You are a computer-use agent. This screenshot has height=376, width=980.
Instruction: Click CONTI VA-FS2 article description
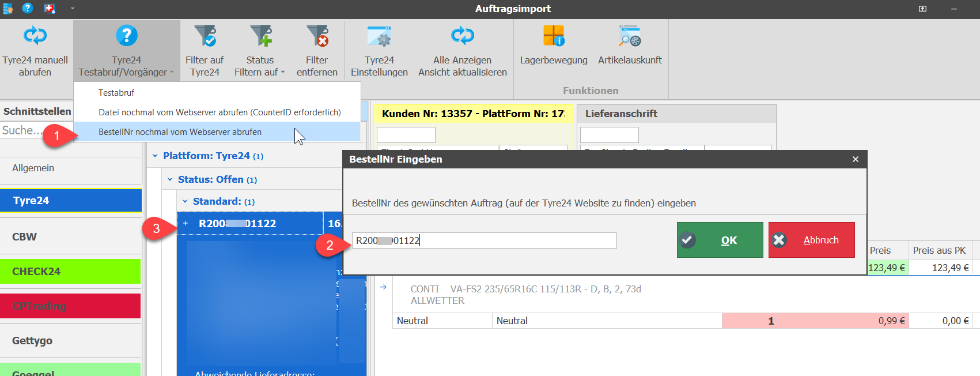[x=525, y=295]
